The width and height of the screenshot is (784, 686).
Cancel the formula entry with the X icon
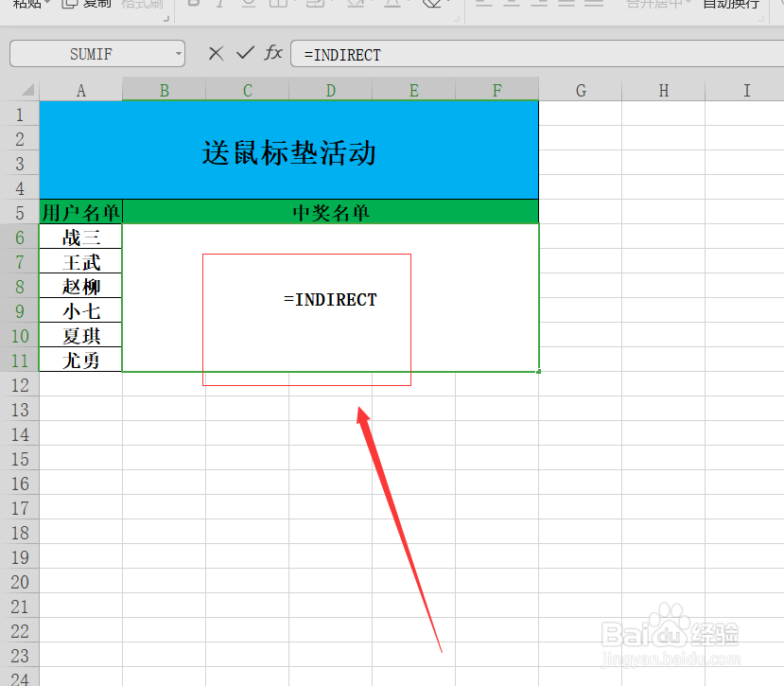click(x=216, y=53)
